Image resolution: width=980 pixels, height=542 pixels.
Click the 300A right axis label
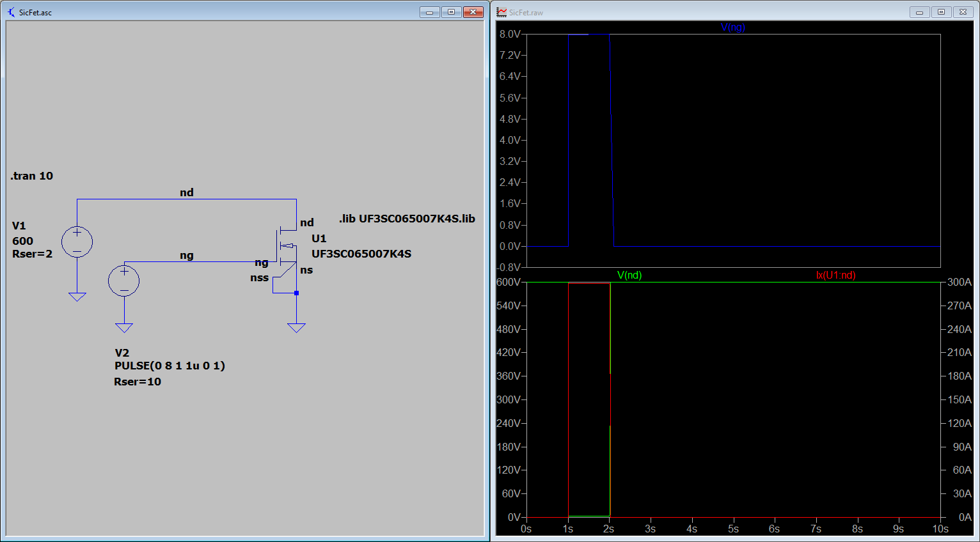coord(960,282)
